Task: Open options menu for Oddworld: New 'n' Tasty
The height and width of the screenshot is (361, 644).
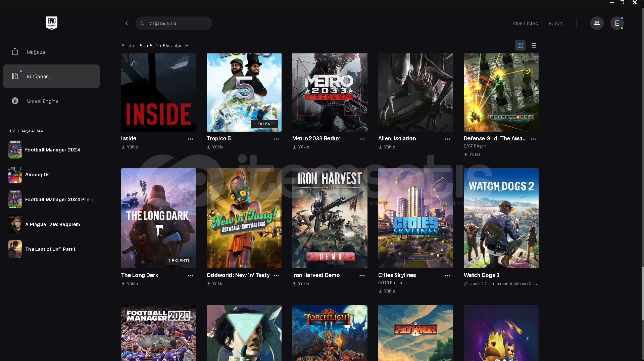Action: 276,275
